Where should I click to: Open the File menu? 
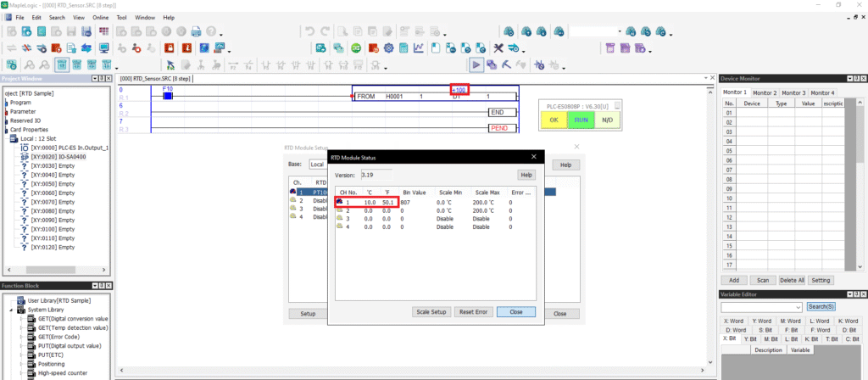pos(20,18)
